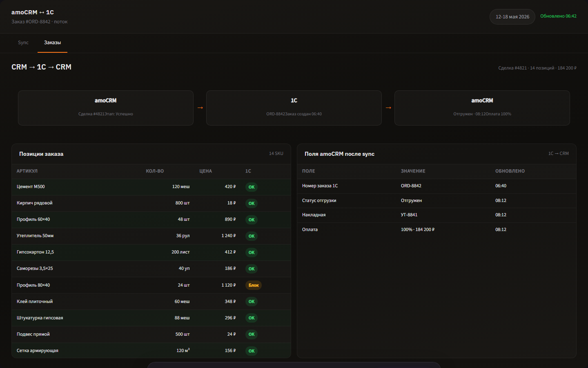The width and height of the screenshot is (588, 368).
Task: Click the 1 240 ₽ price cell
Action: pyautogui.click(x=229, y=236)
